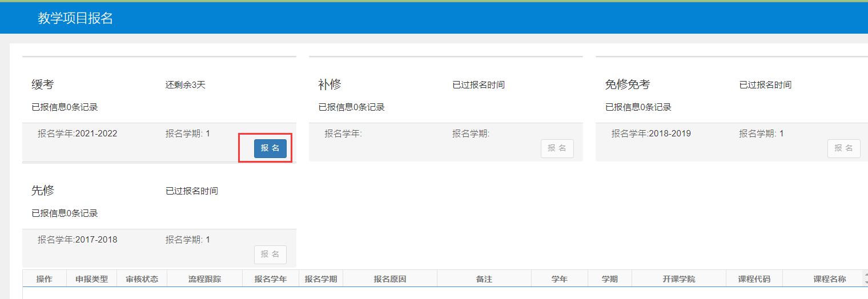Click 报名 button in the 免修免考 card
Screen dimensions: 868x299
coord(843,148)
